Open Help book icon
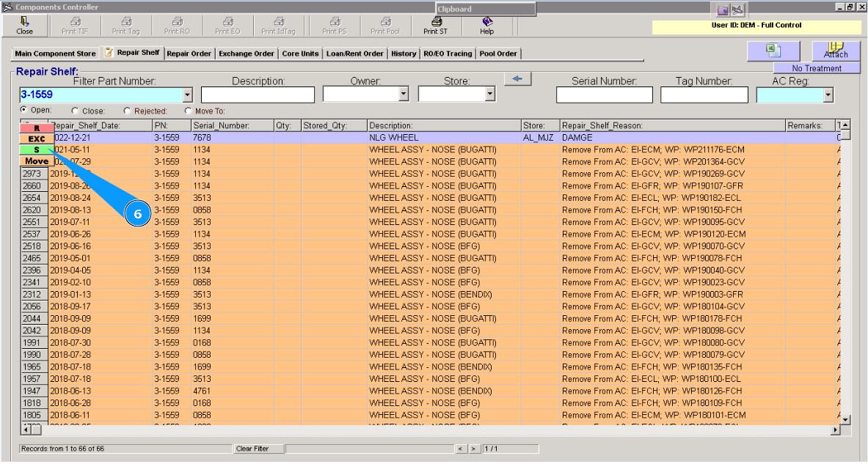 [487, 21]
